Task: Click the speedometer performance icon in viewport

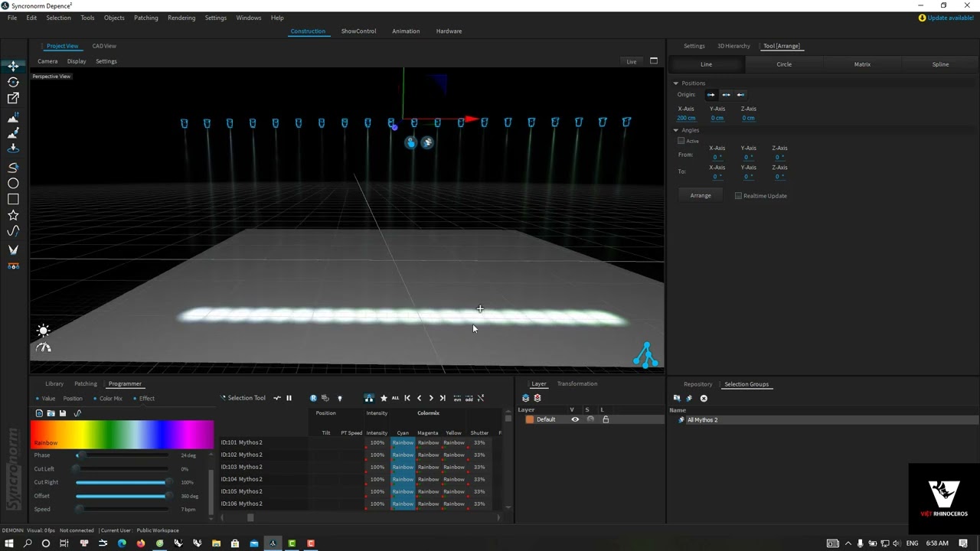Action: 44,347
